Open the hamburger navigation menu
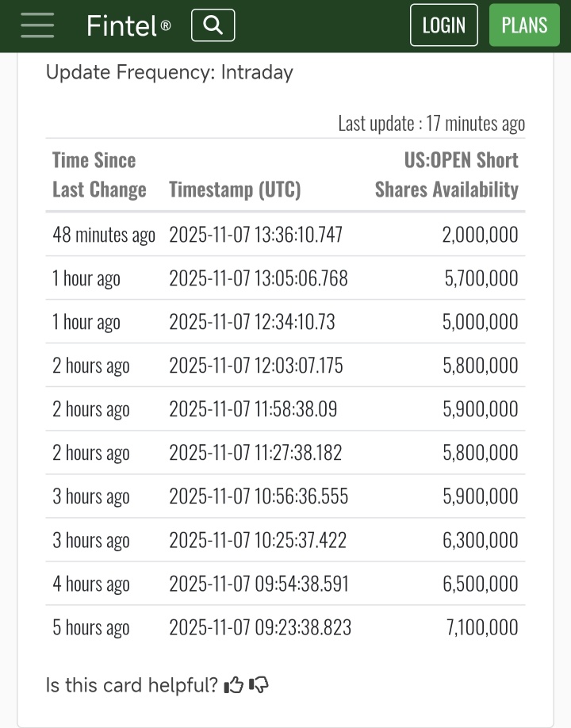 tap(37, 25)
